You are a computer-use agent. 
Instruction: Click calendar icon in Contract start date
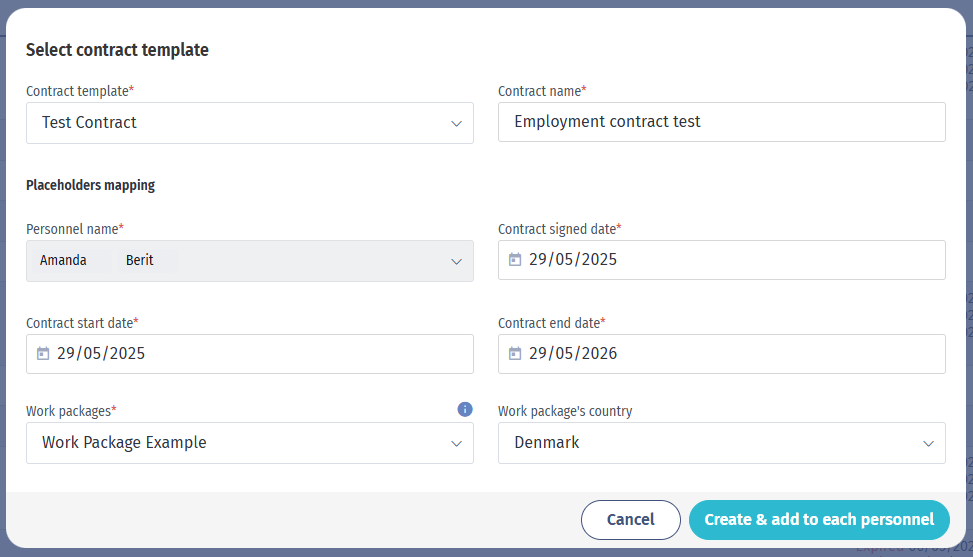point(43,354)
